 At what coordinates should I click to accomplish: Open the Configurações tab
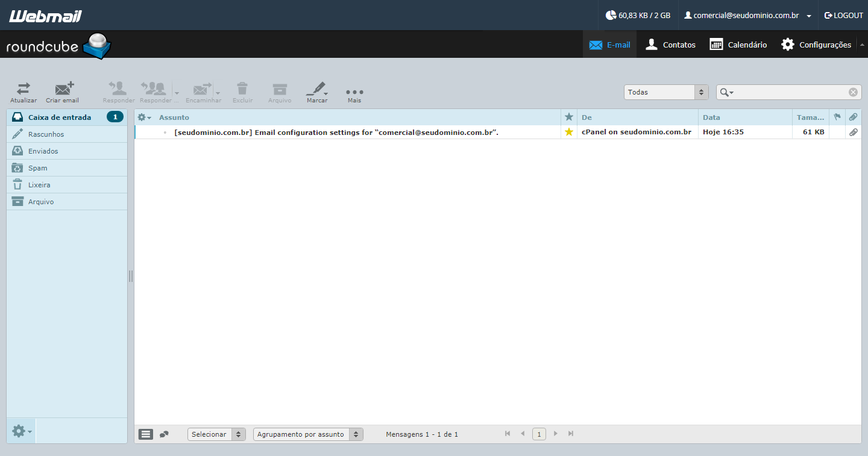[x=816, y=45]
